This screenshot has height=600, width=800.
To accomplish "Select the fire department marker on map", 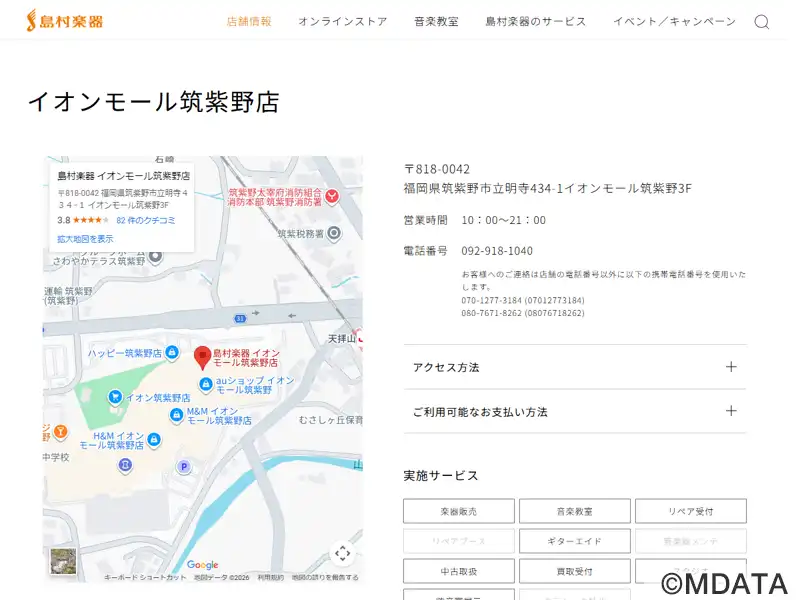I will click(332, 195).
